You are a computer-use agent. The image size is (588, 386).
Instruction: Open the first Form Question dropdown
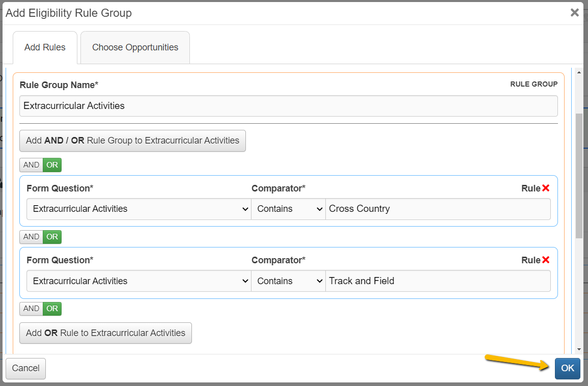[138, 209]
